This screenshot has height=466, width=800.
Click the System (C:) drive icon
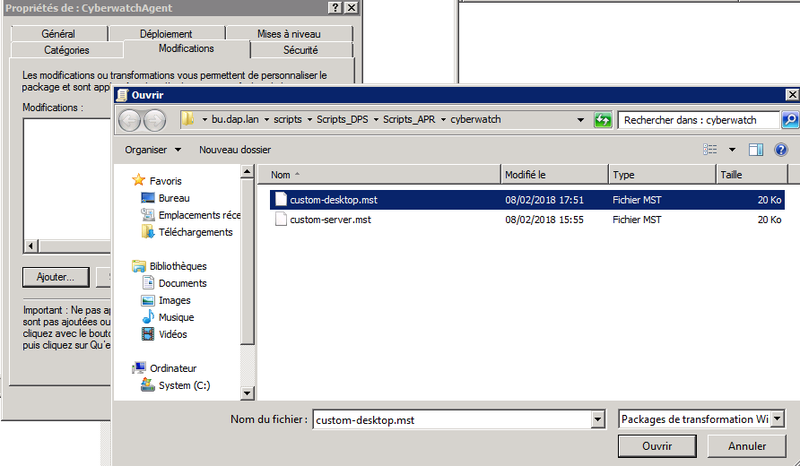pos(148,385)
